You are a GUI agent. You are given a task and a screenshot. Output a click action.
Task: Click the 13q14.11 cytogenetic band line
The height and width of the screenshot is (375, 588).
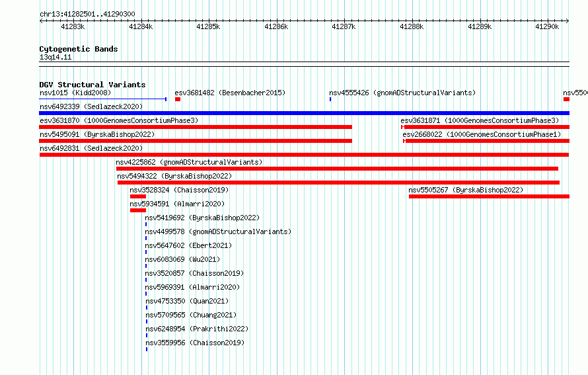tap(304, 64)
